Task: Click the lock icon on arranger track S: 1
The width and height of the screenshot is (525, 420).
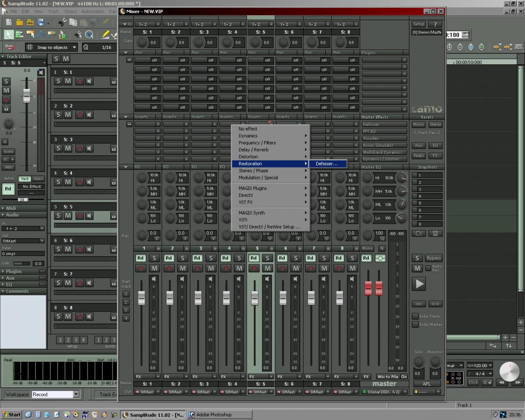Action: [x=113, y=81]
